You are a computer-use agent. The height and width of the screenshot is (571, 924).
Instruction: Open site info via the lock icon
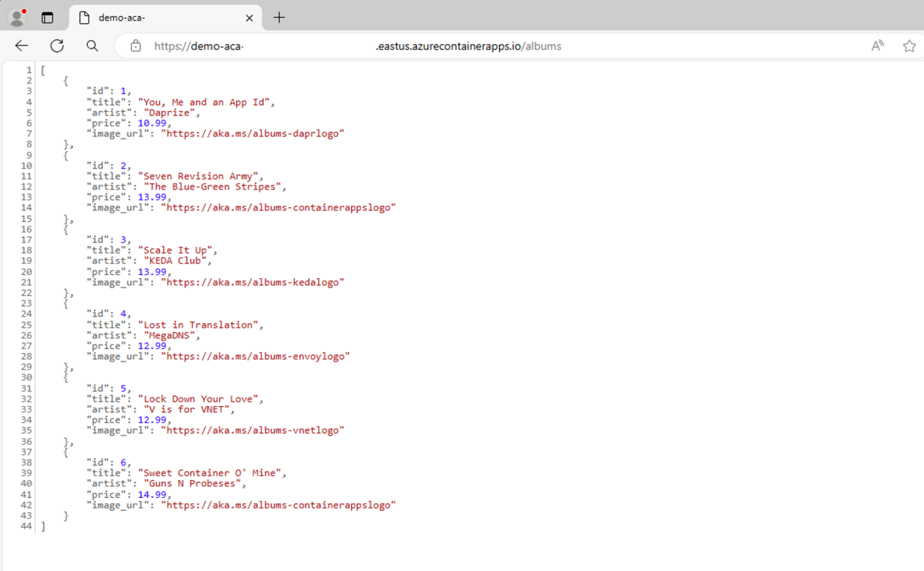coord(136,46)
